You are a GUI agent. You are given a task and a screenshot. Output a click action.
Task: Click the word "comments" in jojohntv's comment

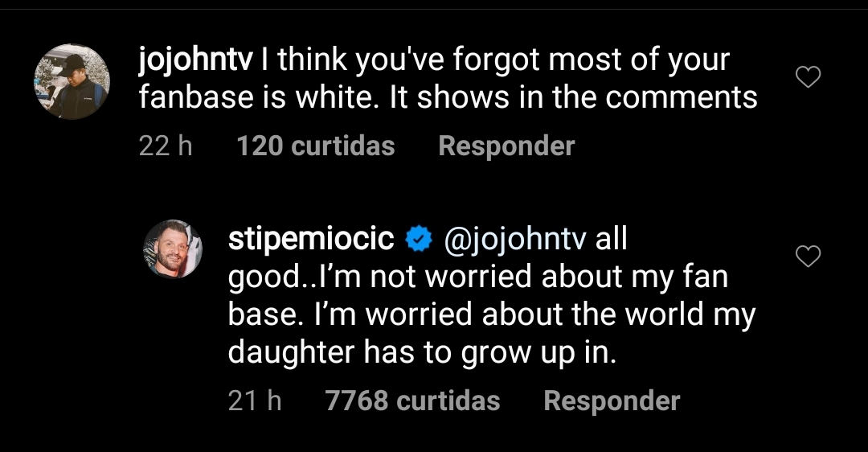[x=682, y=97]
